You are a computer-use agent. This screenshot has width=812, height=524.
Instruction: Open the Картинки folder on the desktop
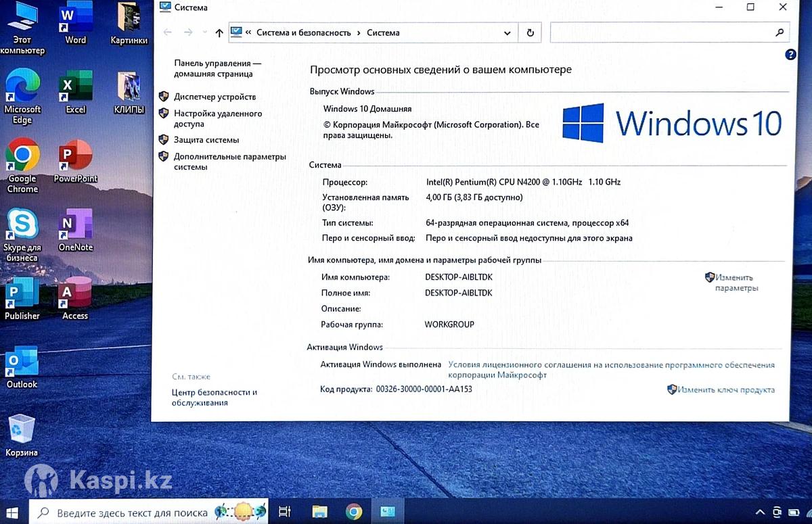(x=129, y=24)
